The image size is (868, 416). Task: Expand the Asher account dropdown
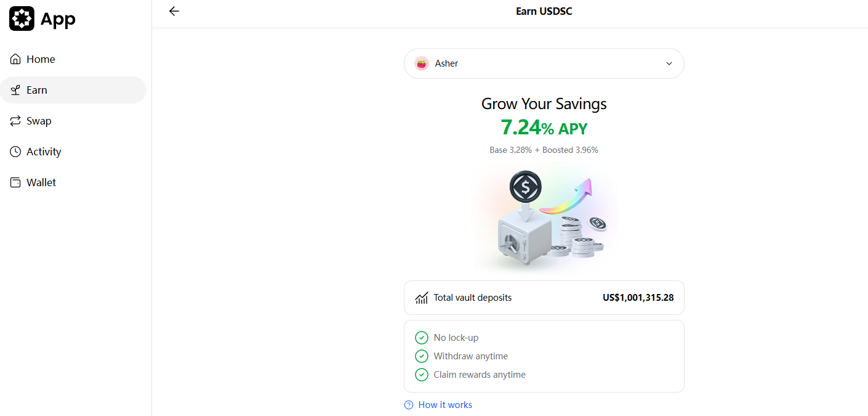tap(669, 63)
